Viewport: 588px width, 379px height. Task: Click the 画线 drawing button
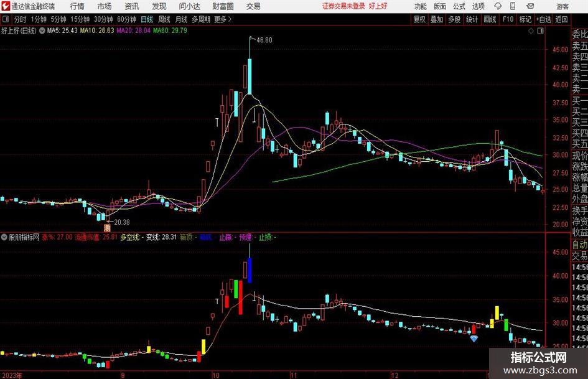tap(490, 19)
